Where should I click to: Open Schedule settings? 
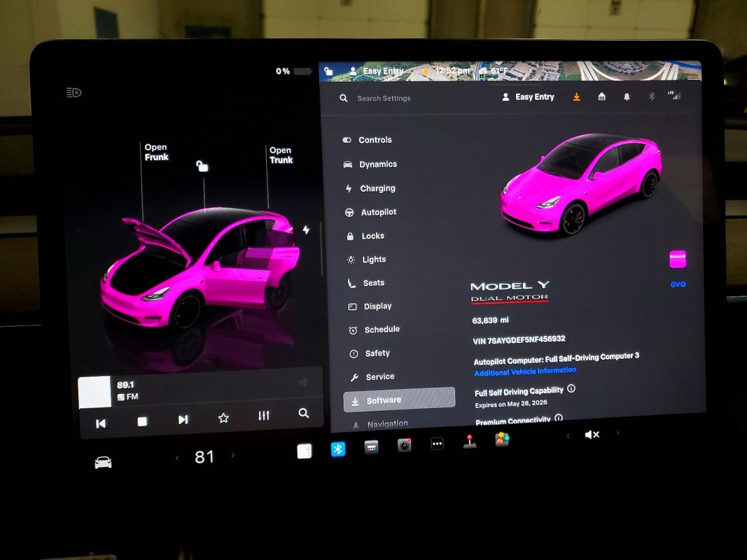[382, 330]
